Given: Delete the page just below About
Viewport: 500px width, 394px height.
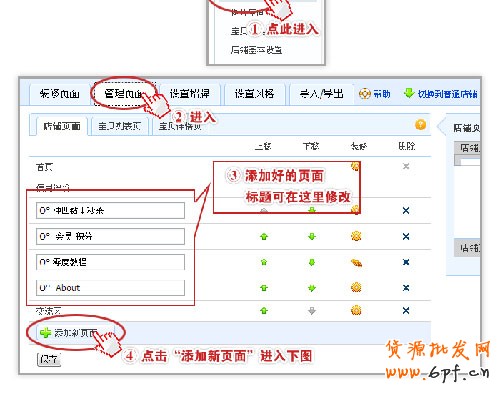Looking at the screenshot, I should (406, 311).
